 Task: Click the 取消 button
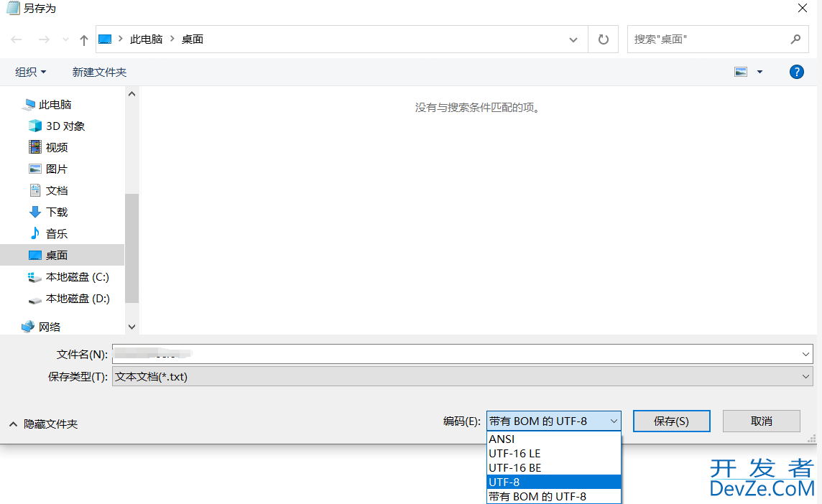pyautogui.click(x=761, y=421)
